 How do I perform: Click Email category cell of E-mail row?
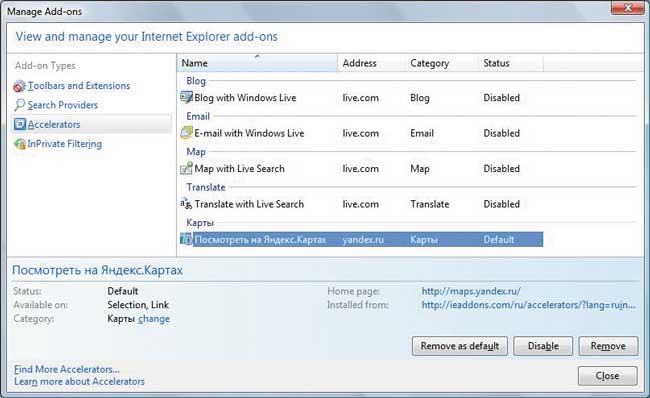422,133
